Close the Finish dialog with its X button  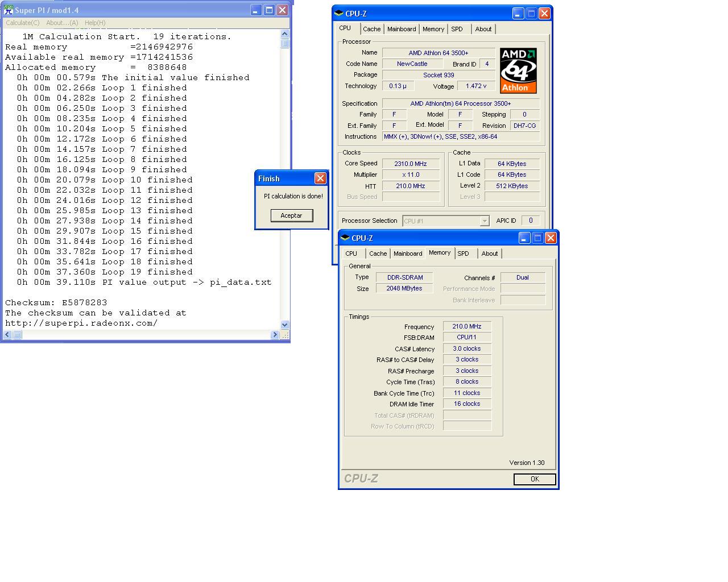[x=320, y=178]
